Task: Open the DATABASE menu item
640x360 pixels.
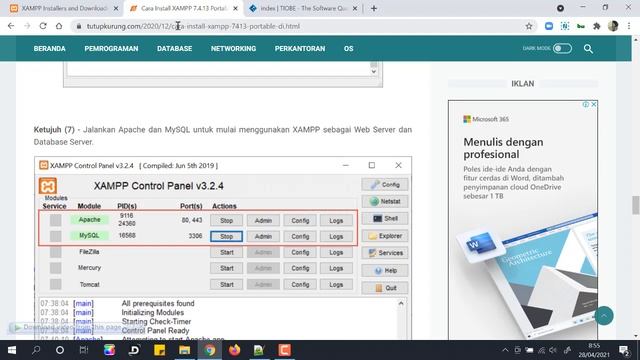Action: [x=174, y=49]
